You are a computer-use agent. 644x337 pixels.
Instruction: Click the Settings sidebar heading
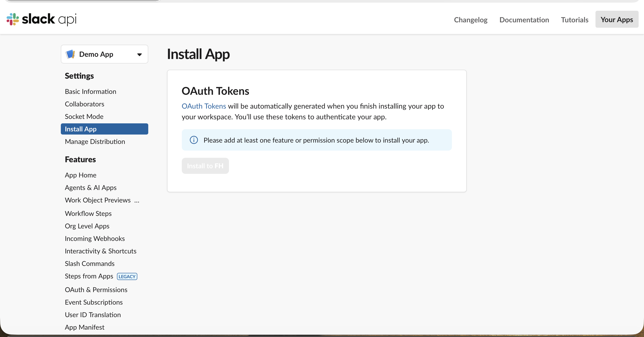pos(79,76)
